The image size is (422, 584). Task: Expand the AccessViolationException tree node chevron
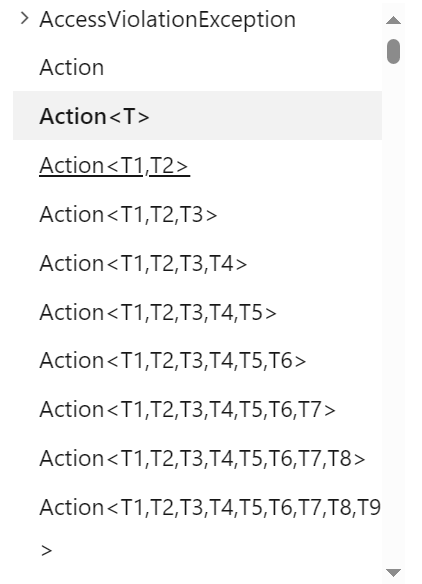[24, 18]
